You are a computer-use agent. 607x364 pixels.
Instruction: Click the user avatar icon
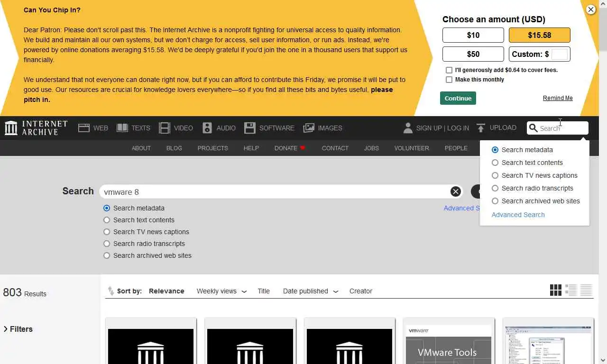[x=408, y=128]
